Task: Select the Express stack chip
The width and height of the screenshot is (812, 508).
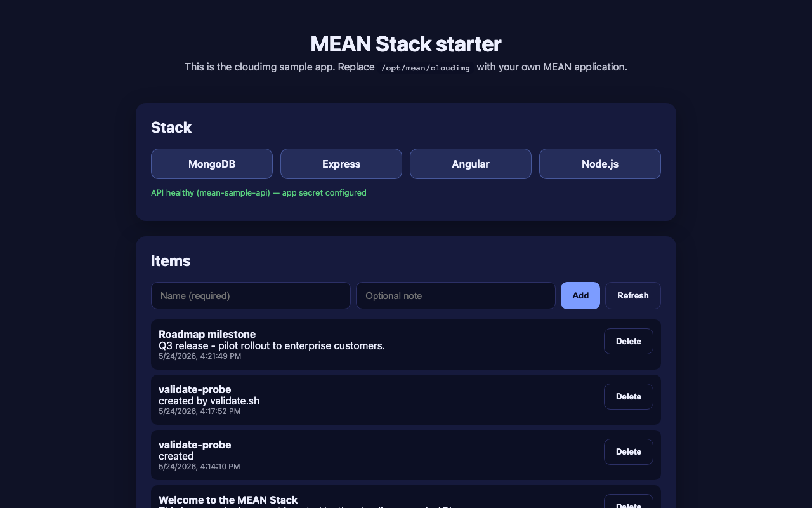Action: click(x=341, y=164)
